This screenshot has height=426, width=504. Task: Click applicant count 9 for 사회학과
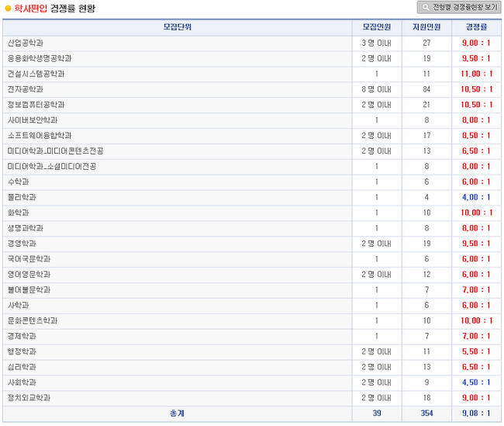pos(426,383)
